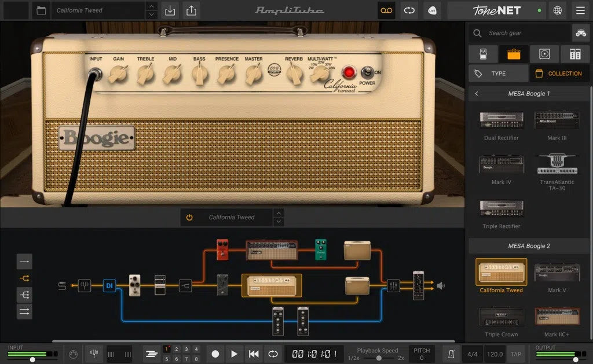Image resolution: width=593 pixels, height=364 pixels.
Task: Open the hamburger menu at top right
Action: 580,10
